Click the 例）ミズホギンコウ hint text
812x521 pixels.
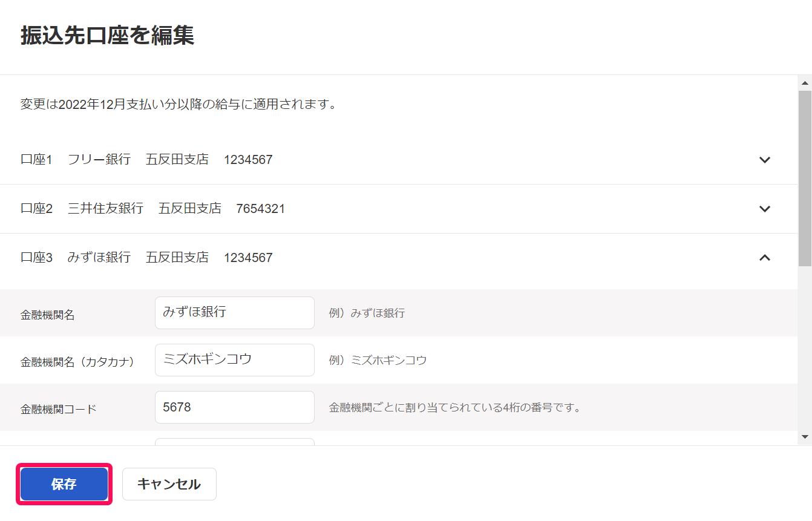point(378,361)
